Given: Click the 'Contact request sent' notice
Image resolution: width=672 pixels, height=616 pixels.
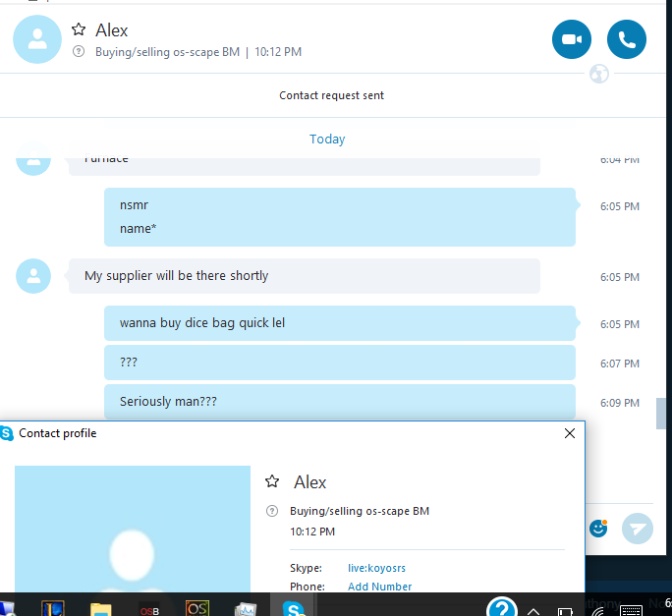Looking at the screenshot, I should tap(331, 95).
